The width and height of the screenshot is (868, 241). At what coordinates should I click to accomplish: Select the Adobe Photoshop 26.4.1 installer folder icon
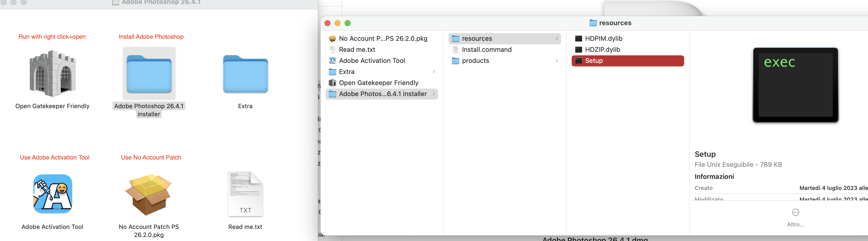(x=149, y=73)
